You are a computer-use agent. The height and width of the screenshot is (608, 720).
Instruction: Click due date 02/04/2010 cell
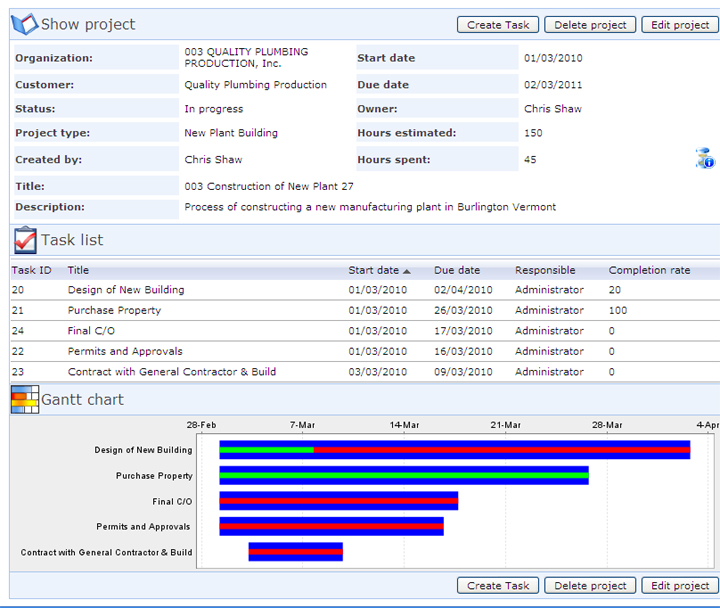pyautogui.click(x=463, y=290)
